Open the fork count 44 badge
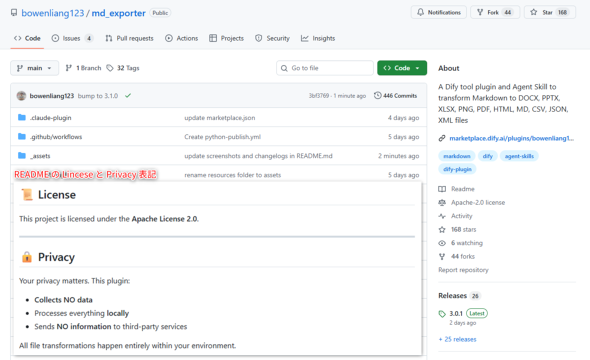The image size is (590, 360). click(x=508, y=12)
